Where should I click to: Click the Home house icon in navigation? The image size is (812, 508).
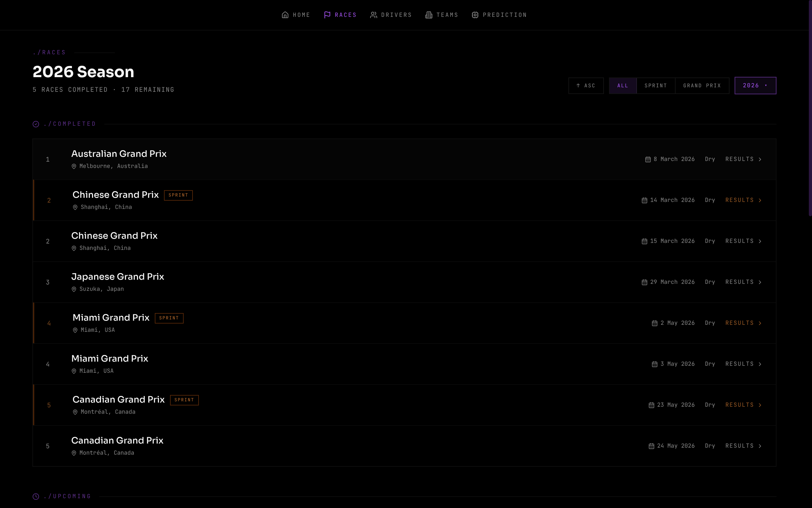click(285, 15)
